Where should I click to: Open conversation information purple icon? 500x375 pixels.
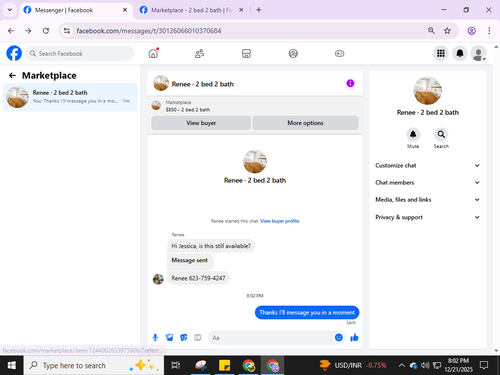pos(350,83)
